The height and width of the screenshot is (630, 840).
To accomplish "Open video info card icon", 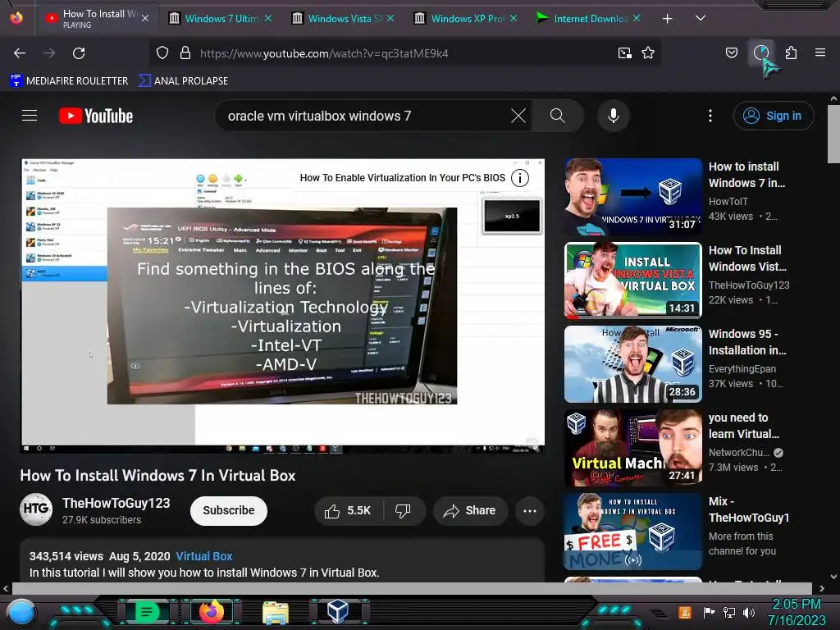I will tap(519, 178).
